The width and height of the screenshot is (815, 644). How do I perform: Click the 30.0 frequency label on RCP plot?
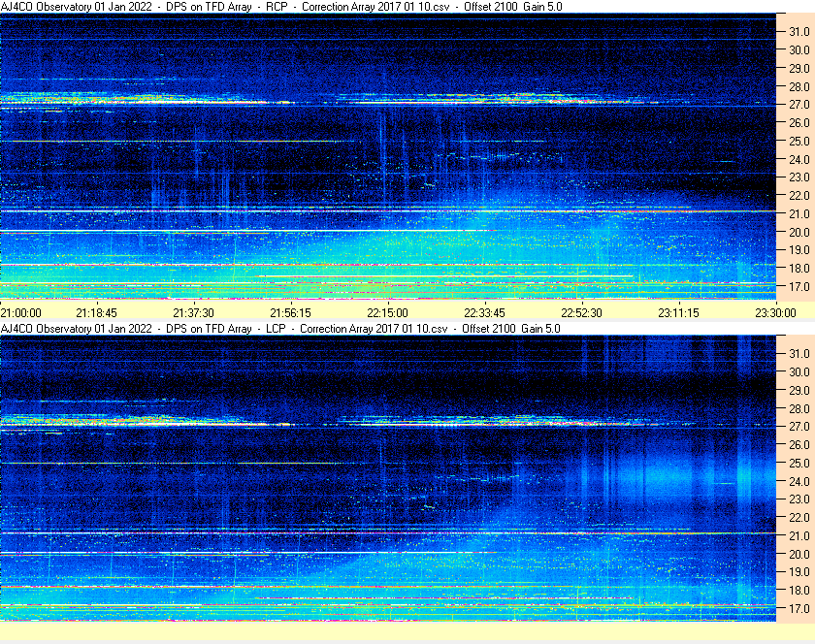(x=799, y=49)
